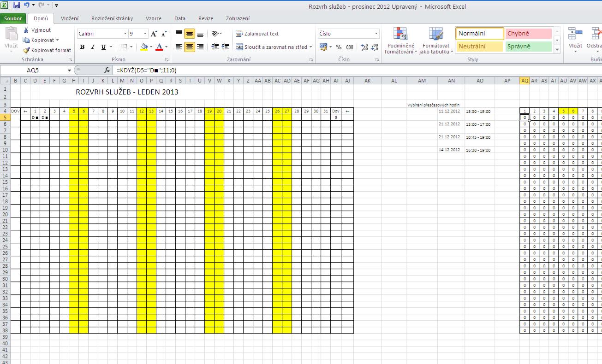
Task: Cut selection with the Vyjmout scissors icon
Action: click(27, 30)
